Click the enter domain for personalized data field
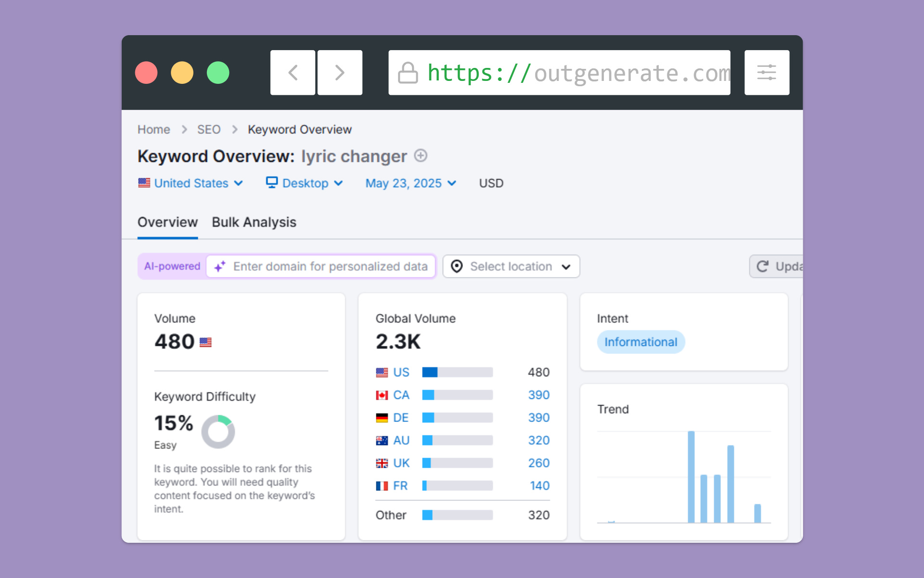The image size is (924, 578). [x=321, y=266]
